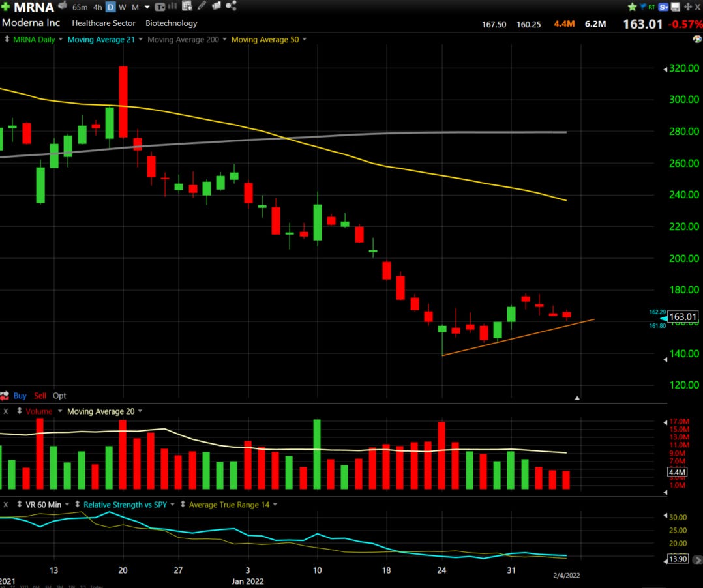Click the sort arrows beside VR 60 Min
Image resolution: width=703 pixels, height=588 pixels.
tap(20, 504)
